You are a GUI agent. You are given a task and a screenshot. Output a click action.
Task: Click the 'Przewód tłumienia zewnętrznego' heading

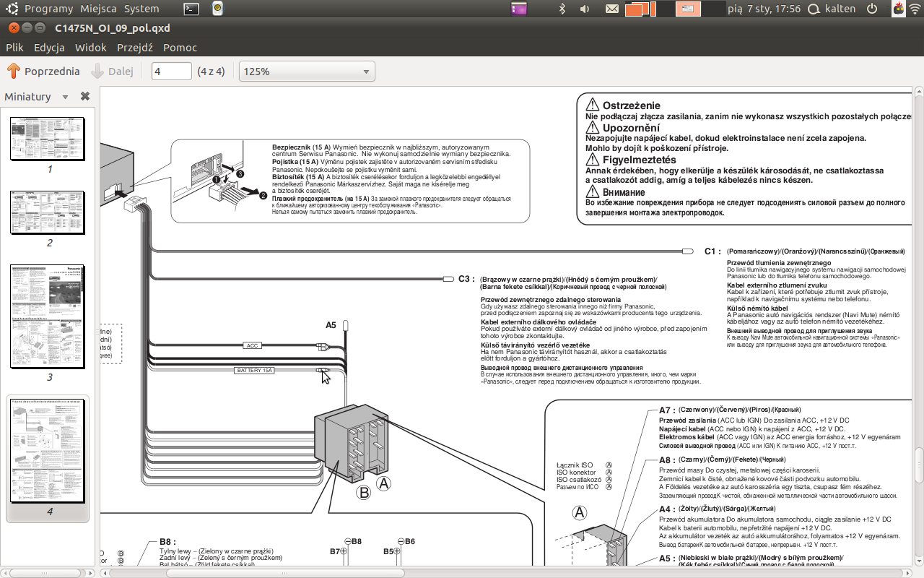[779, 263]
